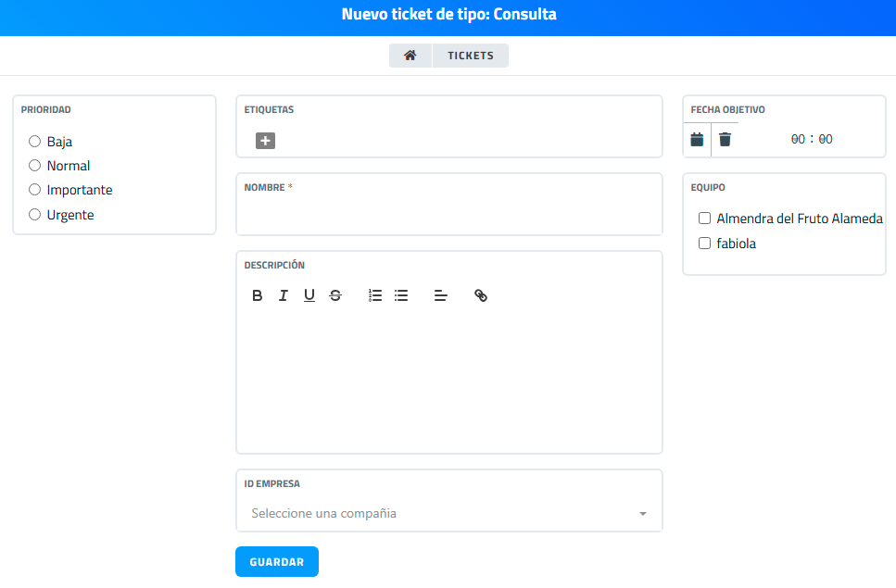Click the home icon in navigation bar

click(x=410, y=56)
